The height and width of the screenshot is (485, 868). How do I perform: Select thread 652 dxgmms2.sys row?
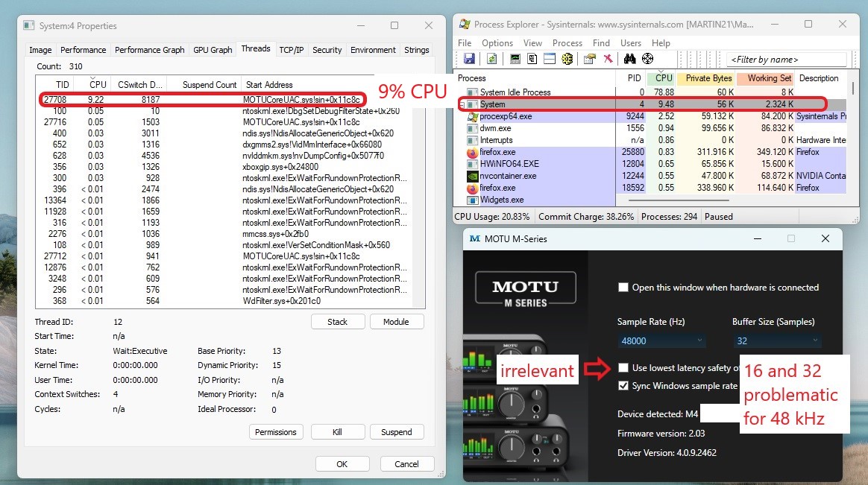[226, 145]
